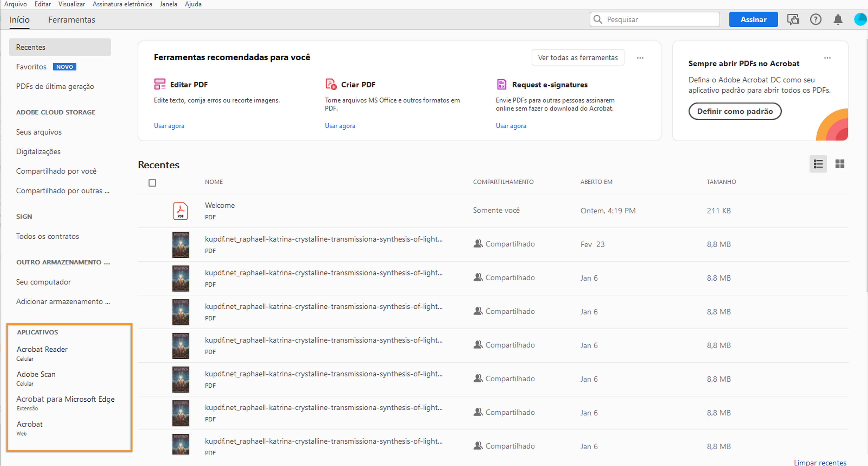Open the notifications bell
The width and height of the screenshot is (868, 466).
838,20
